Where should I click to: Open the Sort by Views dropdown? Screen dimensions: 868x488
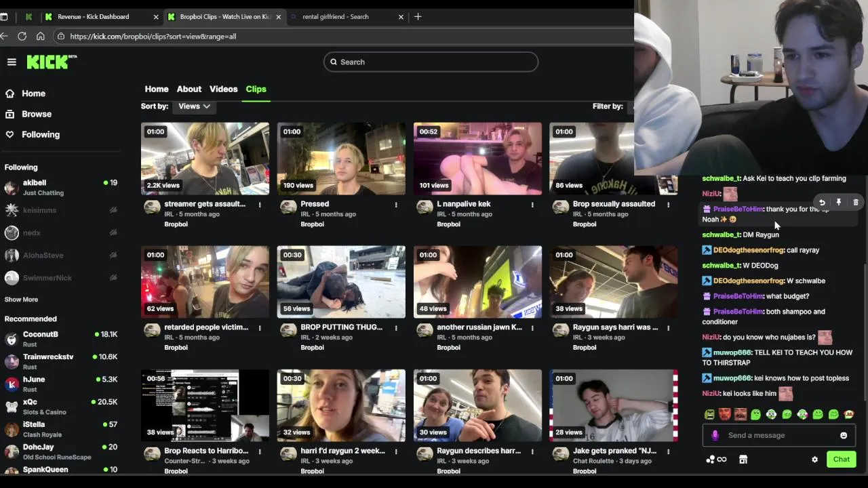194,106
